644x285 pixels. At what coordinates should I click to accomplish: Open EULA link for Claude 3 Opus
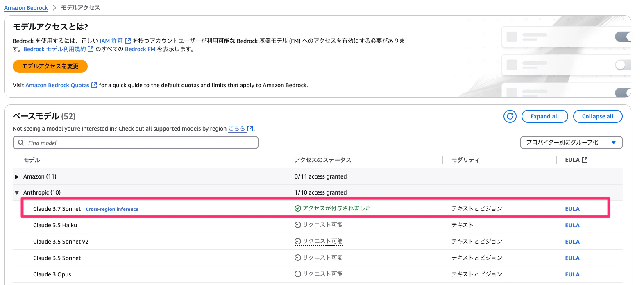tap(572, 274)
